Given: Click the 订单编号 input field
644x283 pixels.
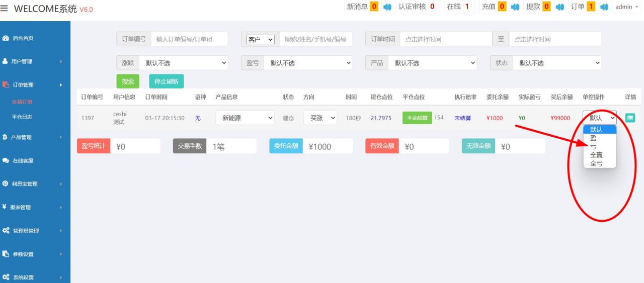Looking at the screenshot, I should point(189,39).
